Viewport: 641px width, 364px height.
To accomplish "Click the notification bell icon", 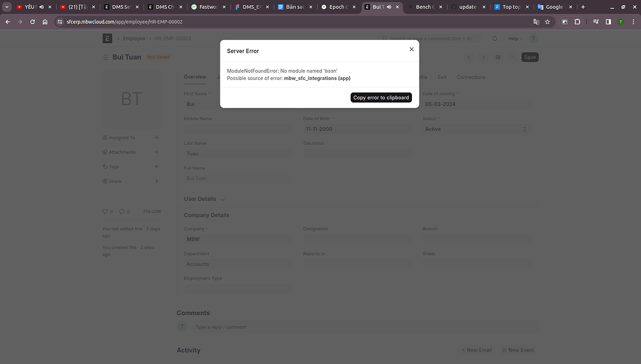I will (495, 38).
